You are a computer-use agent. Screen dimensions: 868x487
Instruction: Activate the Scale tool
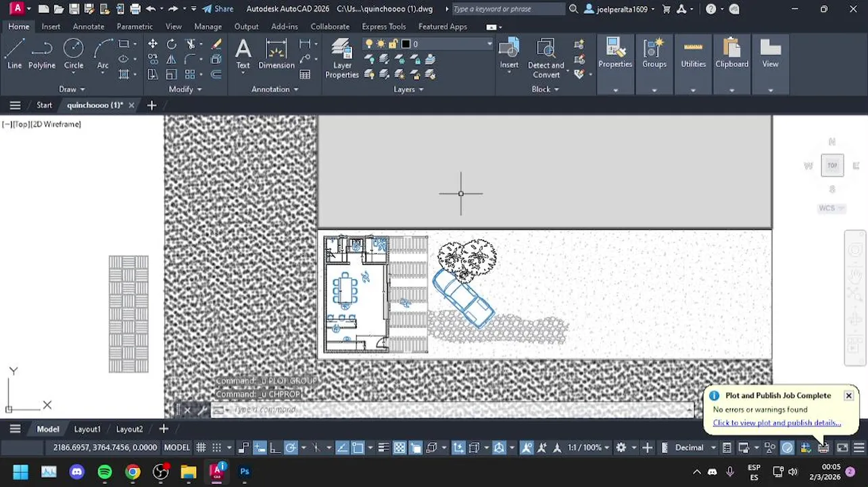(x=172, y=74)
